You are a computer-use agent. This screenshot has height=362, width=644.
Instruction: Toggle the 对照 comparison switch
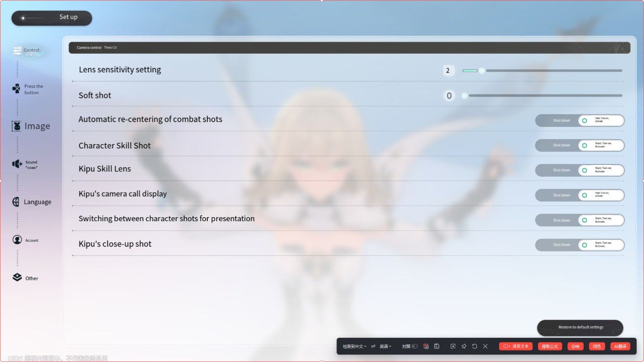click(x=415, y=346)
